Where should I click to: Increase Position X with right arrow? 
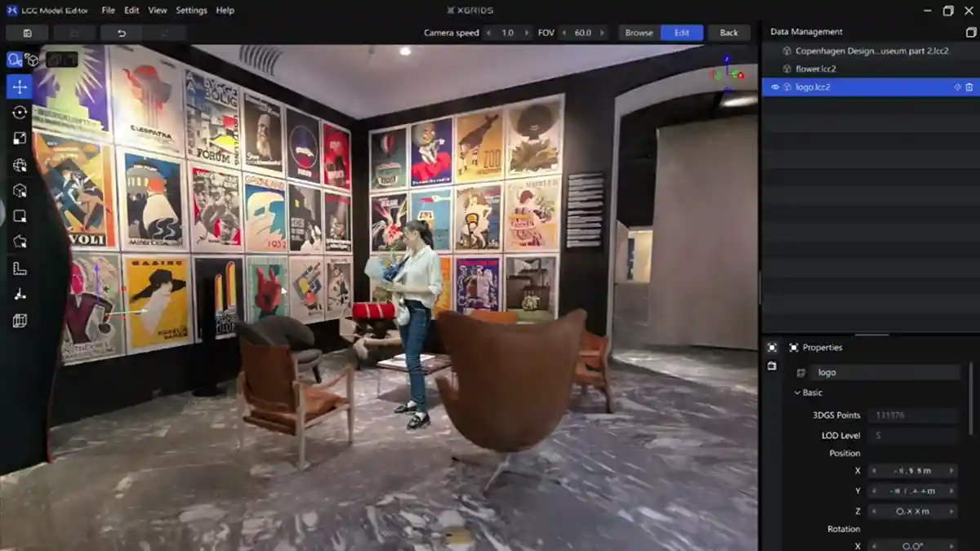coord(951,471)
